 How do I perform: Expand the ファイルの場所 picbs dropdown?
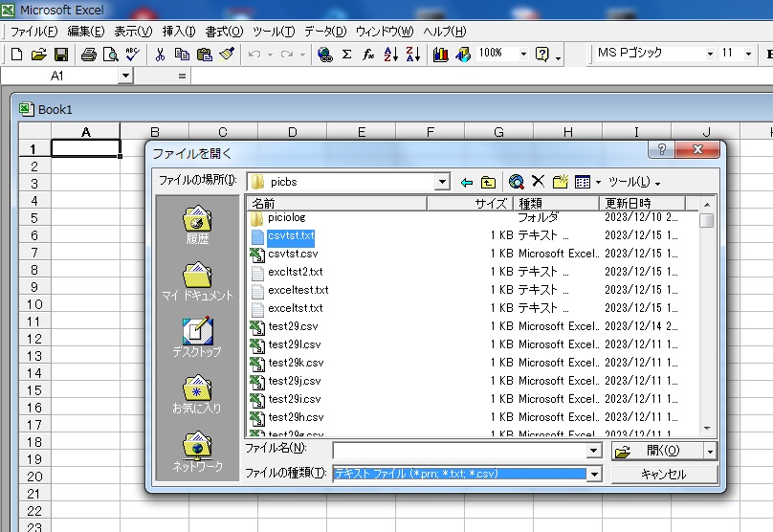(x=442, y=182)
